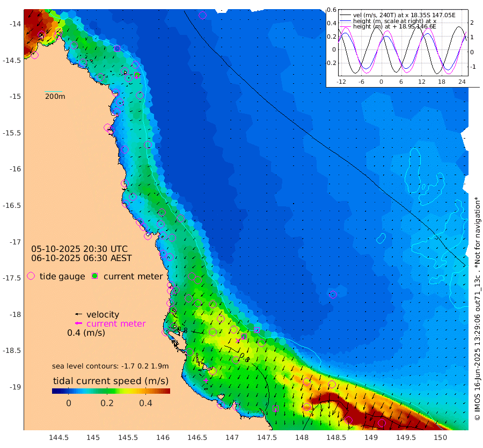Click the 'tide gauge' legend label
483x448 pixels.
pos(62,276)
